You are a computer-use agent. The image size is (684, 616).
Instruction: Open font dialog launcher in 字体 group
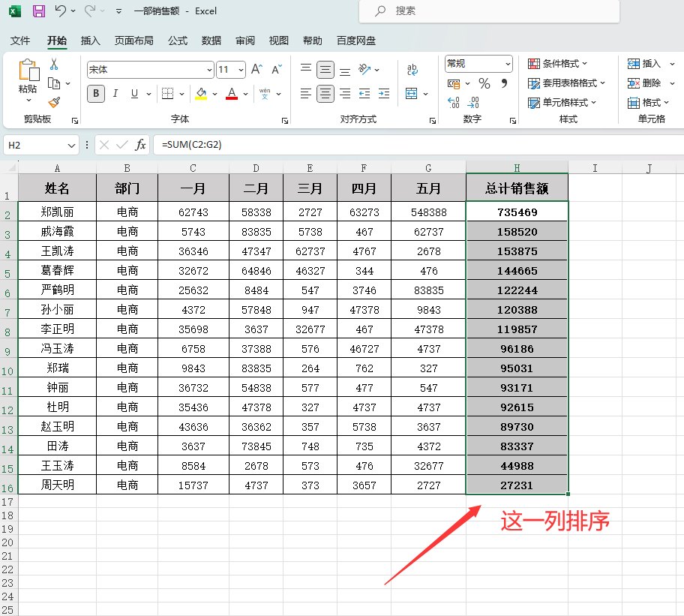pyautogui.click(x=285, y=121)
